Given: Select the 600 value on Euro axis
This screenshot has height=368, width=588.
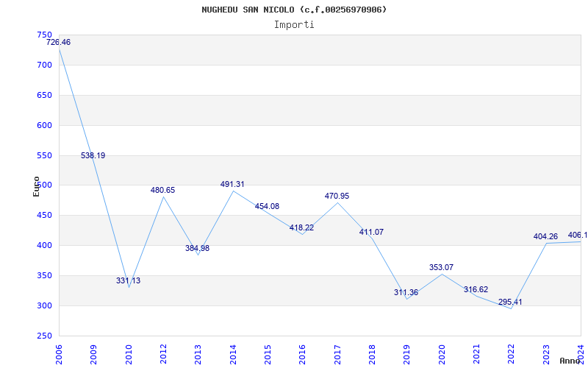Looking at the screenshot, I should coord(45,125).
